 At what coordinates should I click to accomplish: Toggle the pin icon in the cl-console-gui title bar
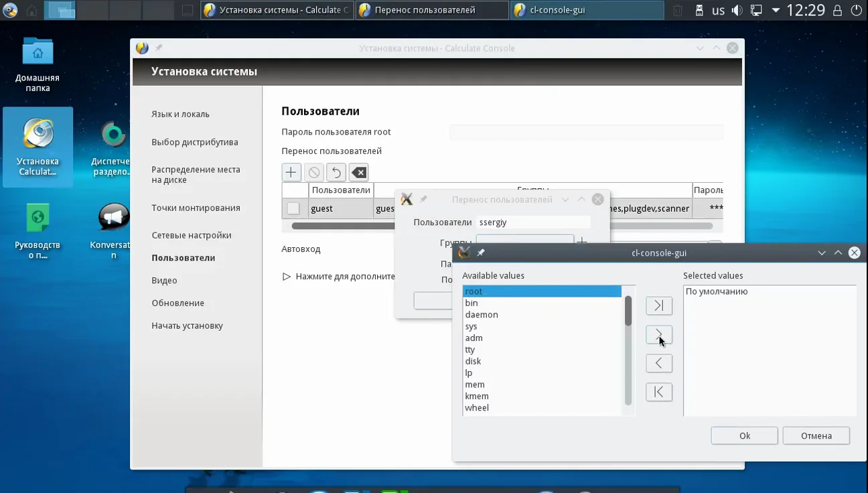(x=480, y=253)
